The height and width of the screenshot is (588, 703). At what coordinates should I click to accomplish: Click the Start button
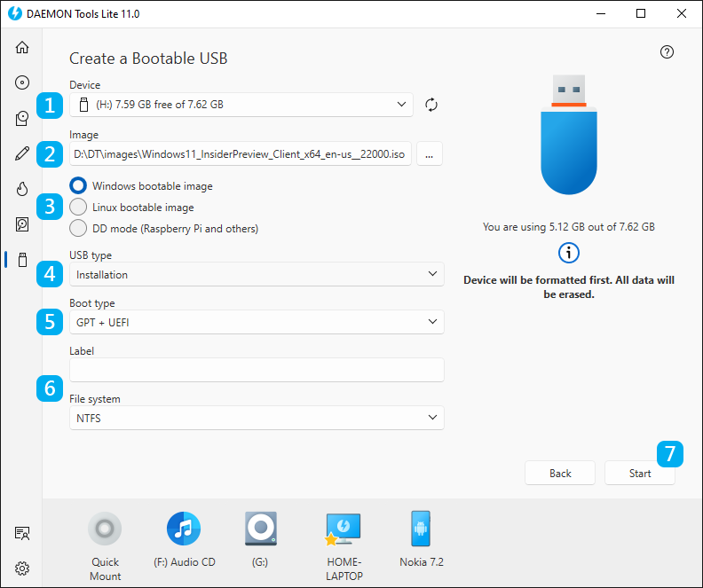640,473
